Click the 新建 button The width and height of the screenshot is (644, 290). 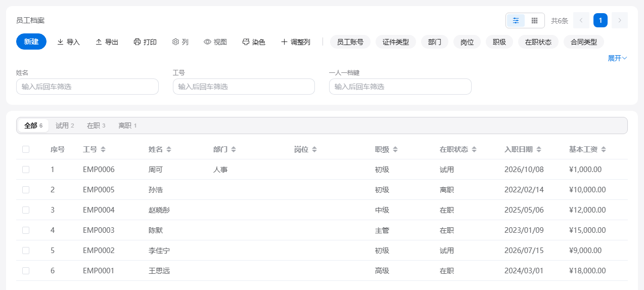31,42
